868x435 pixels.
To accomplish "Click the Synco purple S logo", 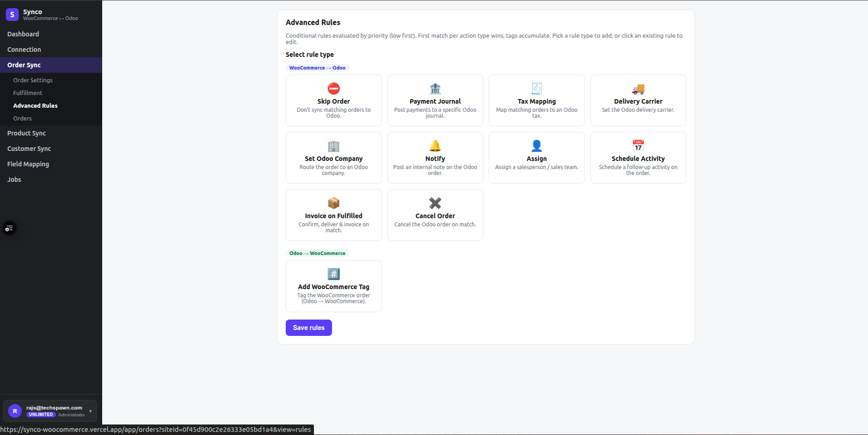I will [x=12, y=15].
